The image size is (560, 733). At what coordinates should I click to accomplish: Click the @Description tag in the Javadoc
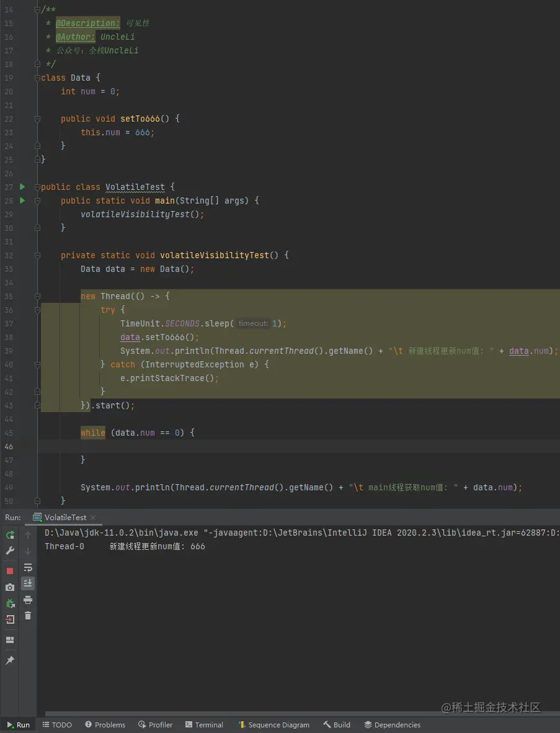(87, 23)
